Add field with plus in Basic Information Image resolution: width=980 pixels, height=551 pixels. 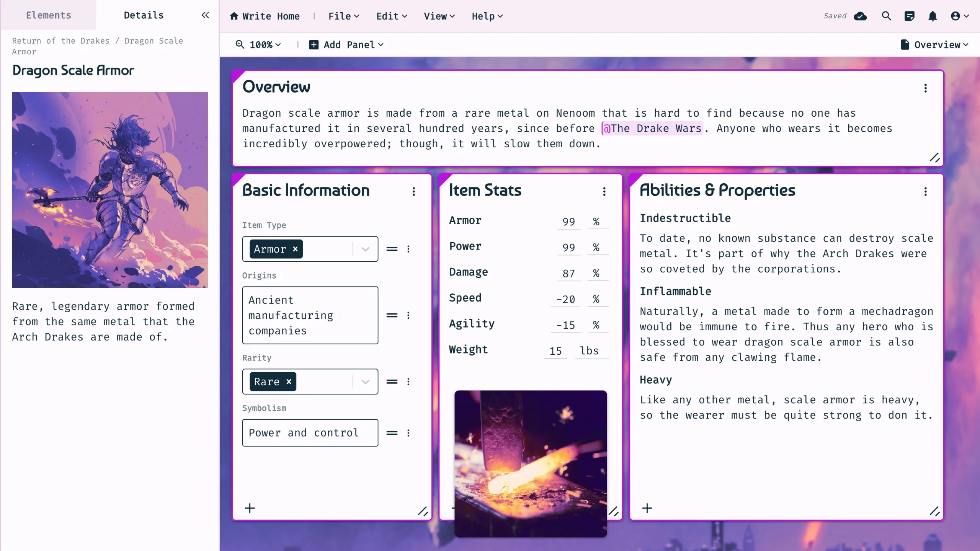[x=250, y=508]
